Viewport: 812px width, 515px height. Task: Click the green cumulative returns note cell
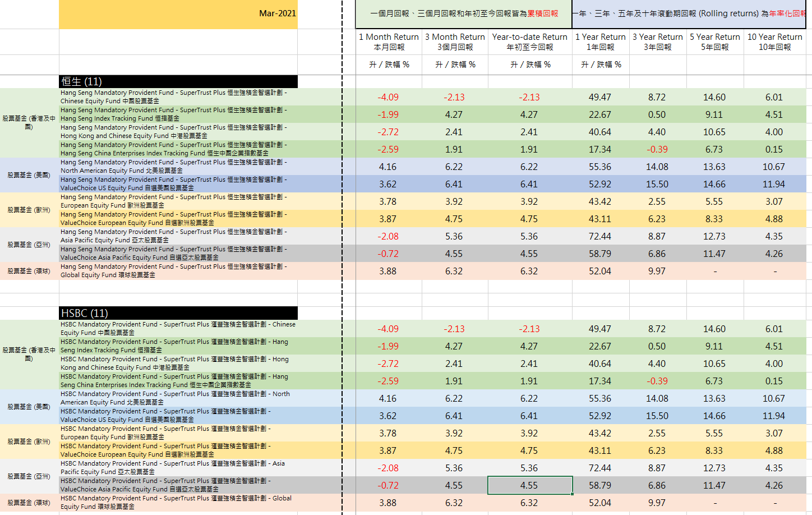tap(464, 14)
